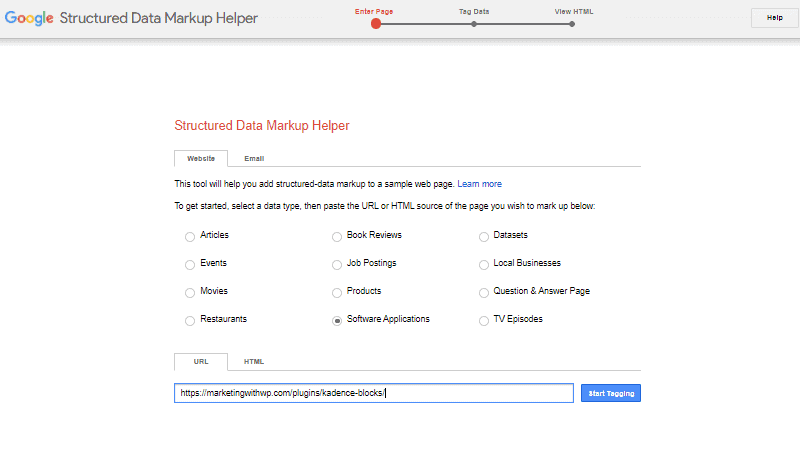Pick the Question & Answer Page option
This screenshot has width=800, height=451.
click(x=484, y=293)
